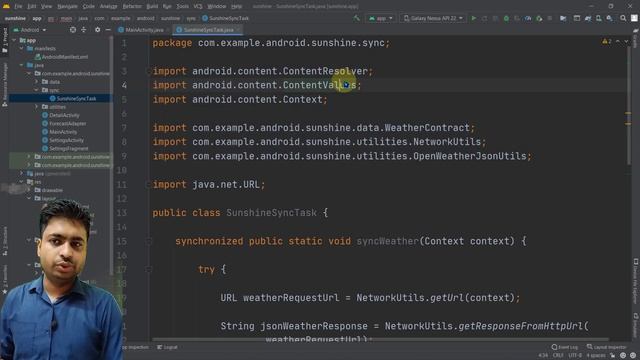Click SunshineSyncTask breadcrumb in navigation bar

click(225, 18)
